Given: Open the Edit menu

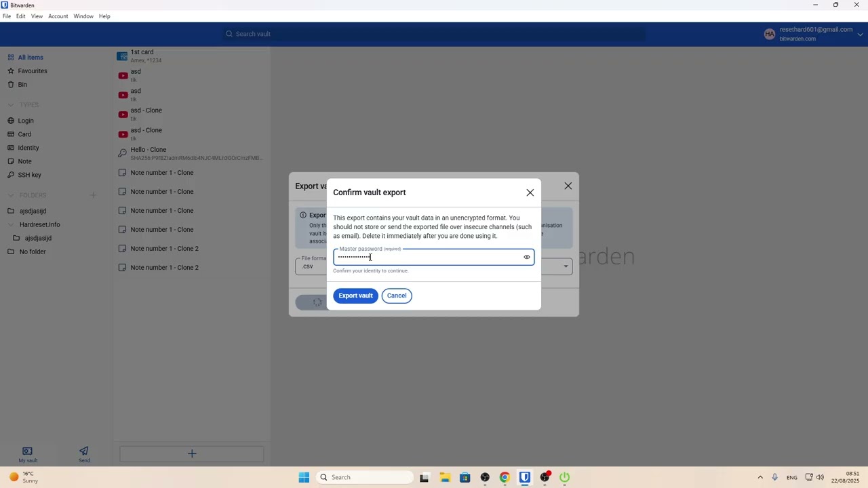Looking at the screenshot, I should pos(21,16).
